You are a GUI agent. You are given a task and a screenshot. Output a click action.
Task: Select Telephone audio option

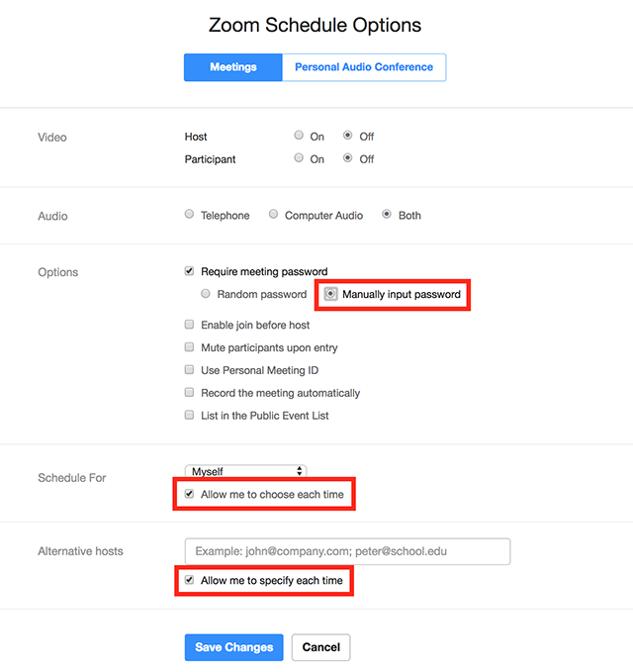point(189,214)
